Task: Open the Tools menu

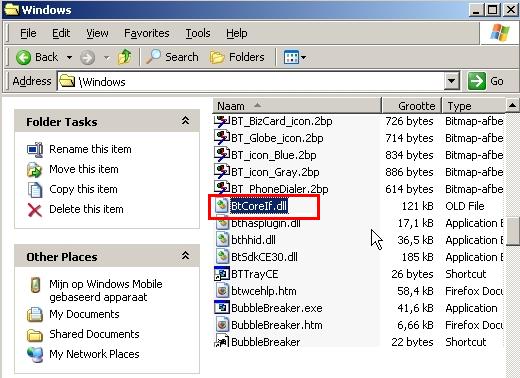Action: 198,33
